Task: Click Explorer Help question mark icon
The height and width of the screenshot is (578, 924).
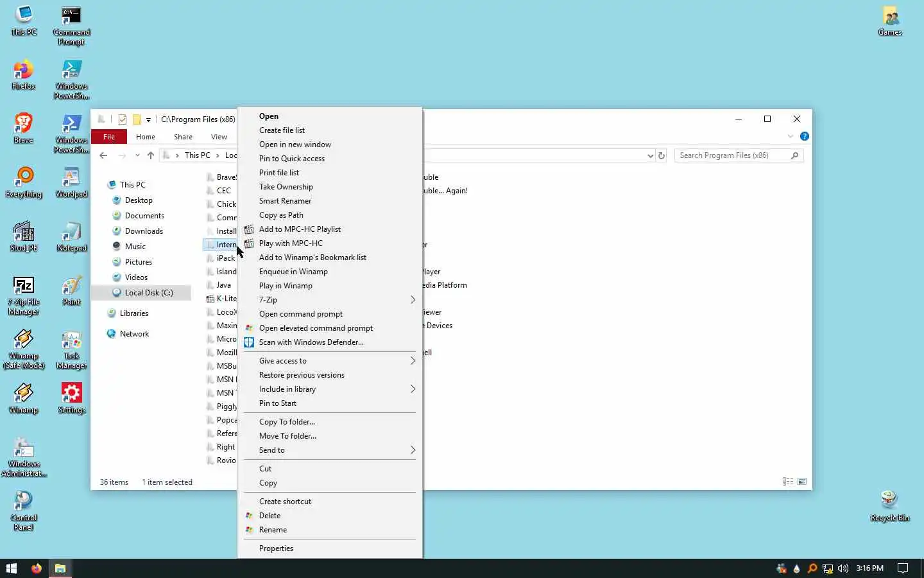Action: point(805,136)
